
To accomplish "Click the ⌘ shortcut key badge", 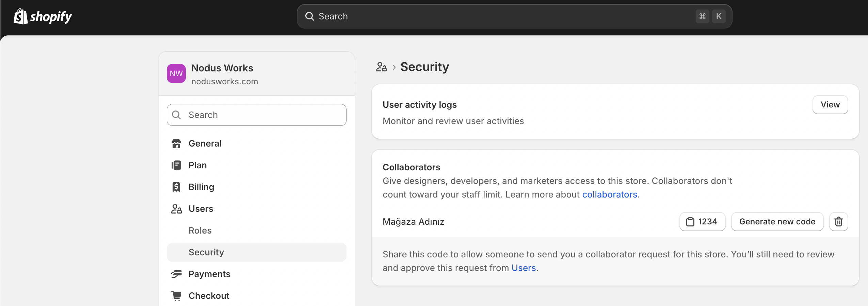I will click(702, 16).
